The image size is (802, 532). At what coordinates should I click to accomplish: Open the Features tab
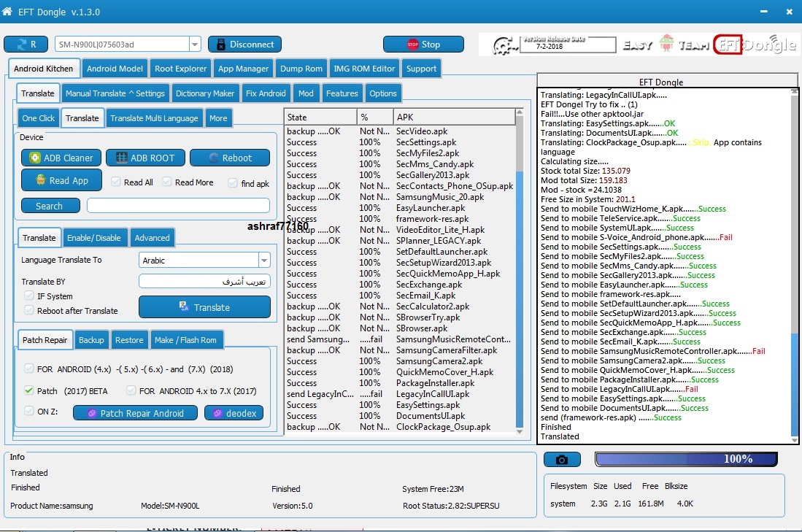[342, 93]
